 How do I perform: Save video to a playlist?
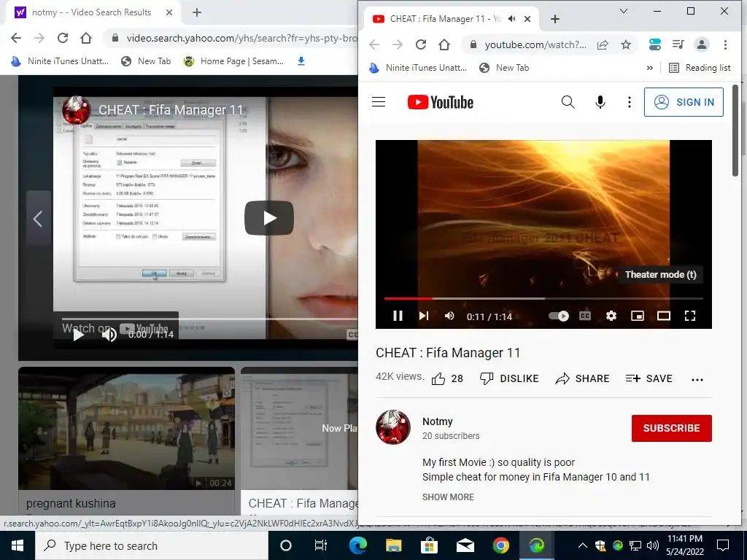coord(649,378)
